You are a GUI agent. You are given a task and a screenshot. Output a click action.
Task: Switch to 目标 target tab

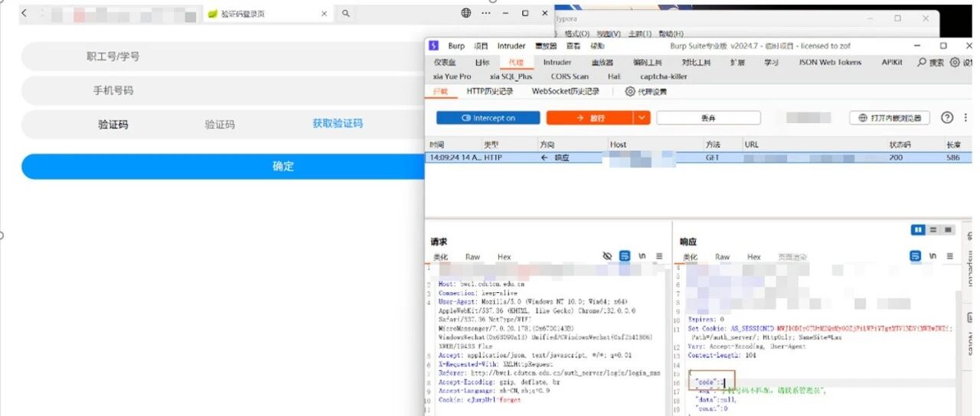click(482, 63)
